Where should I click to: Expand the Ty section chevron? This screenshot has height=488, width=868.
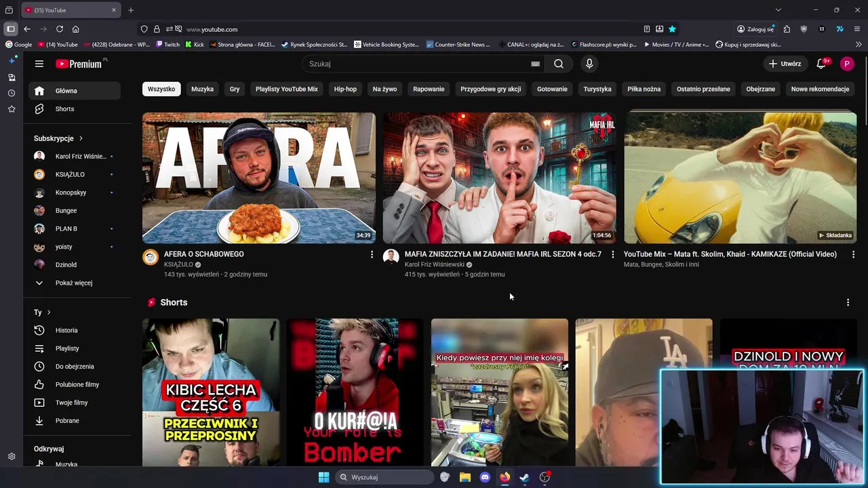pyautogui.click(x=49, y=312)
